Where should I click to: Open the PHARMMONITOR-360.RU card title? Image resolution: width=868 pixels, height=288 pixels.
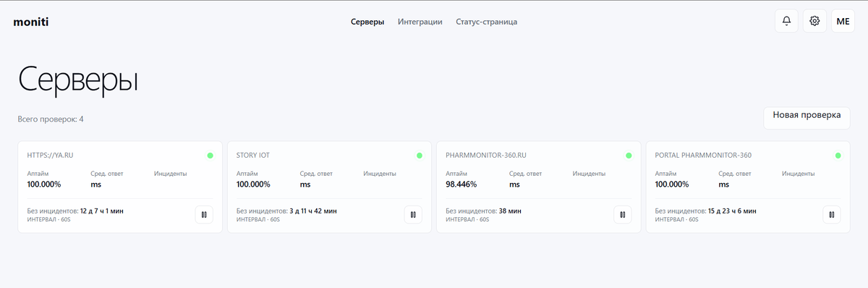[x=485, y=156]
